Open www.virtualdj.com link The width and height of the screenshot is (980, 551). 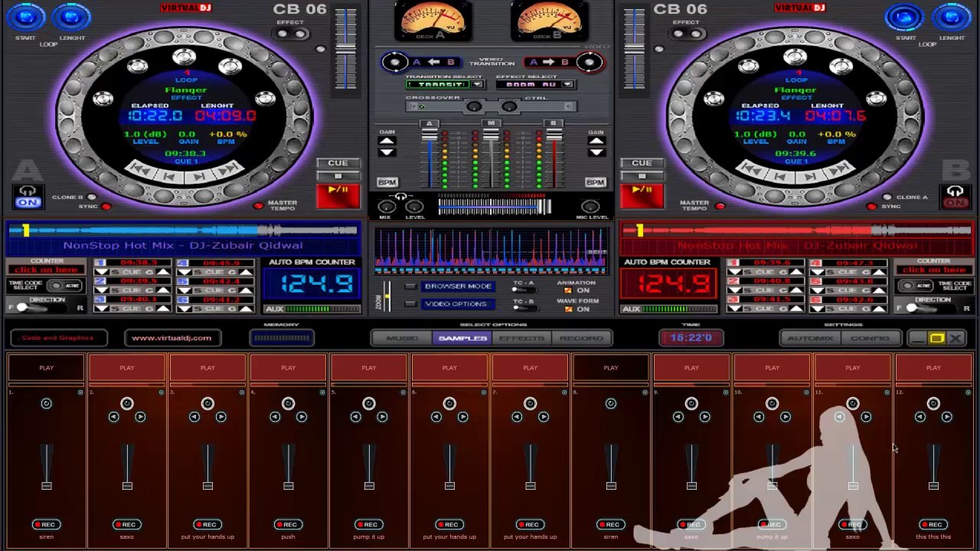point(171,337)
